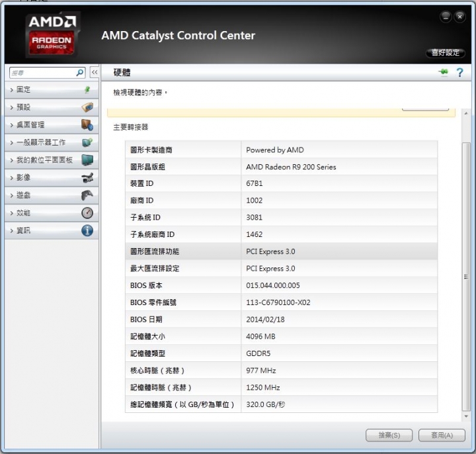This screenshot has height=454, width=476.
Task: Open the 遊戲 menu label
Action: [x=23, y=195]
